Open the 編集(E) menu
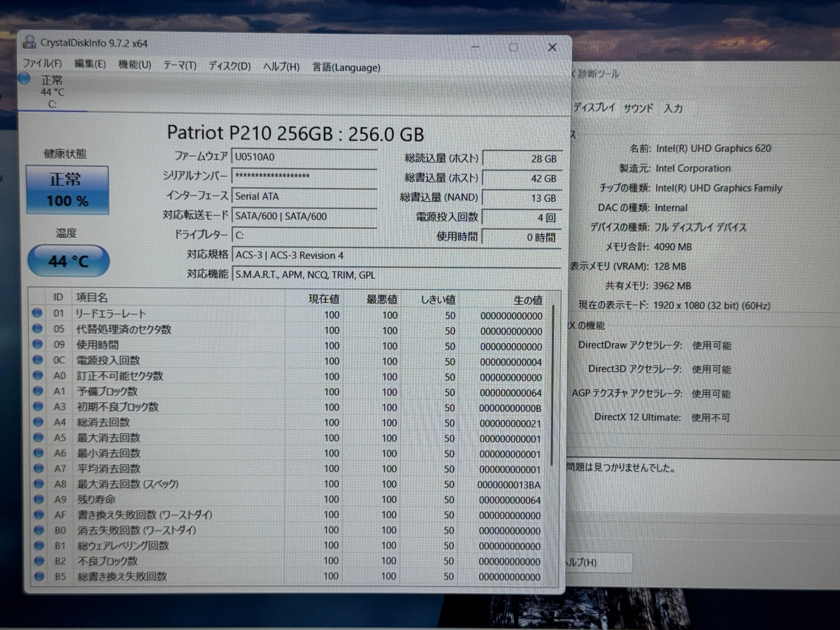The height and width of the screenshot is (630, 840). click(90, 64)
